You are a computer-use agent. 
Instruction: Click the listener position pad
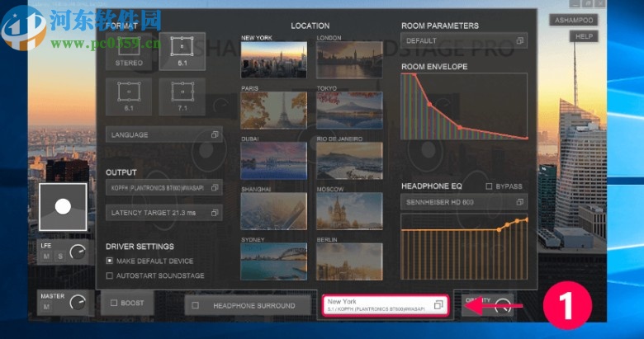63,207
